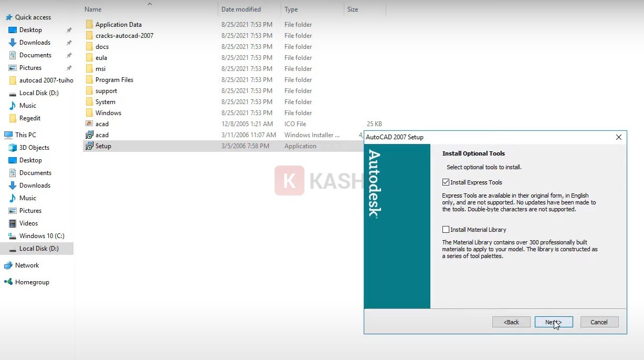Open the Application Data folder icon

click(x=89, y=25)
